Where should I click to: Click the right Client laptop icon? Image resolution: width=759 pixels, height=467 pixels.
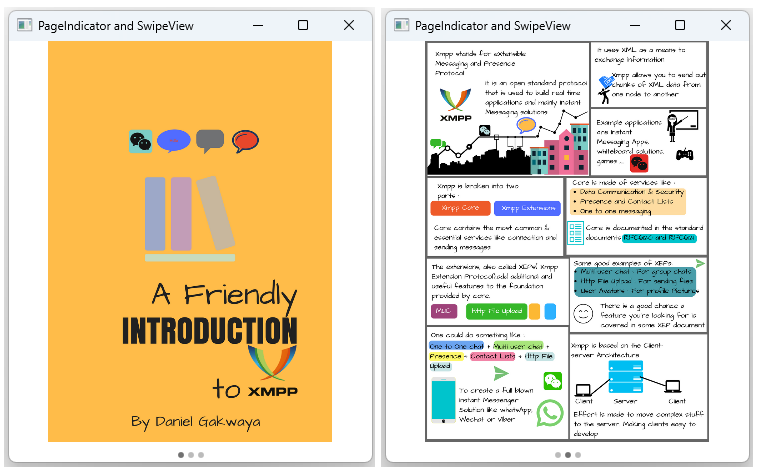pos(673,386)
